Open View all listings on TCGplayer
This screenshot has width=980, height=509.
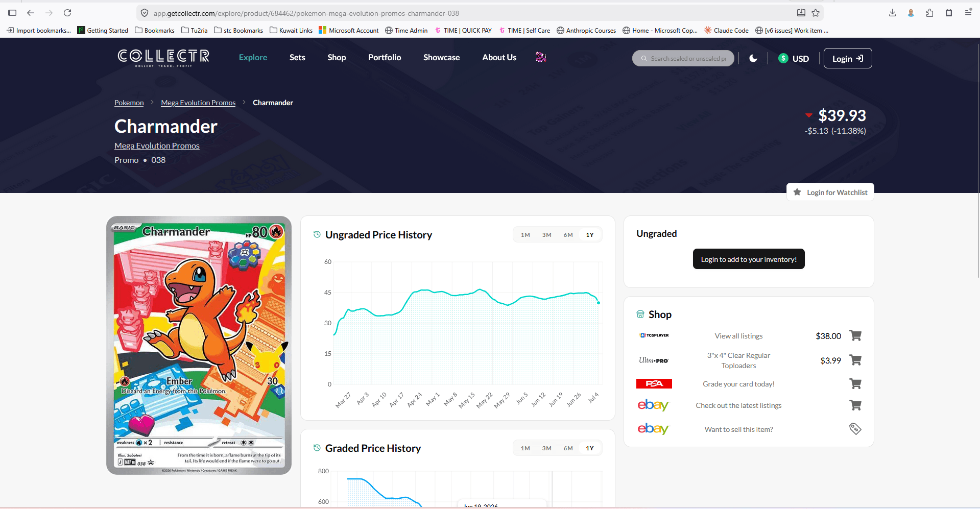tap(738, 336)
